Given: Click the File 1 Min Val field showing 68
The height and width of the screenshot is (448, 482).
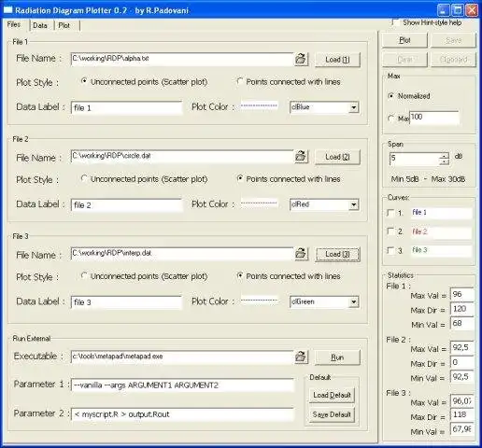Looking at the screenshot, I should point(462,324).
